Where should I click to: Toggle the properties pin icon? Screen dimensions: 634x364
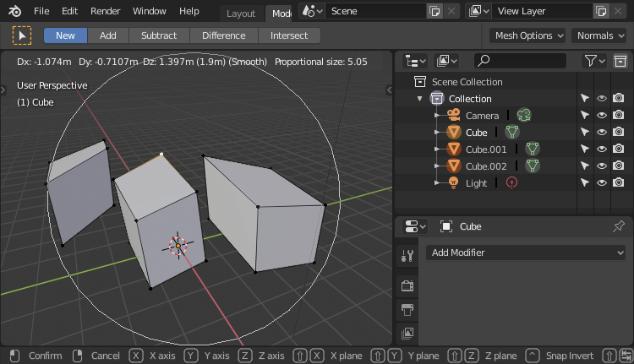[619, 226]
